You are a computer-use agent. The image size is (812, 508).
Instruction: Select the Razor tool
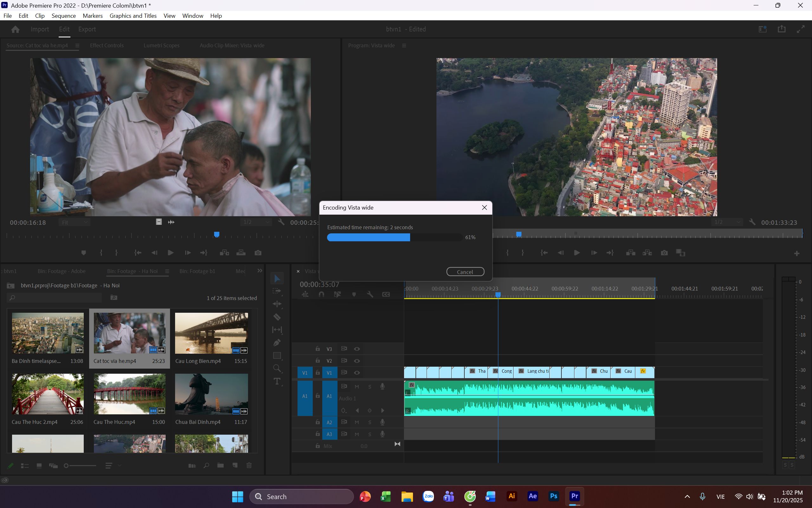coord(277,317)
